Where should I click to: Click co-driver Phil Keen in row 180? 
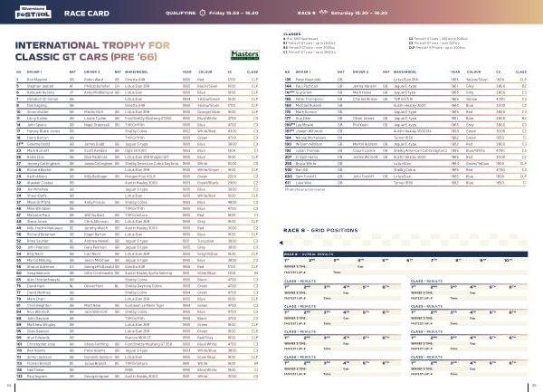click(x=360, y=125)
